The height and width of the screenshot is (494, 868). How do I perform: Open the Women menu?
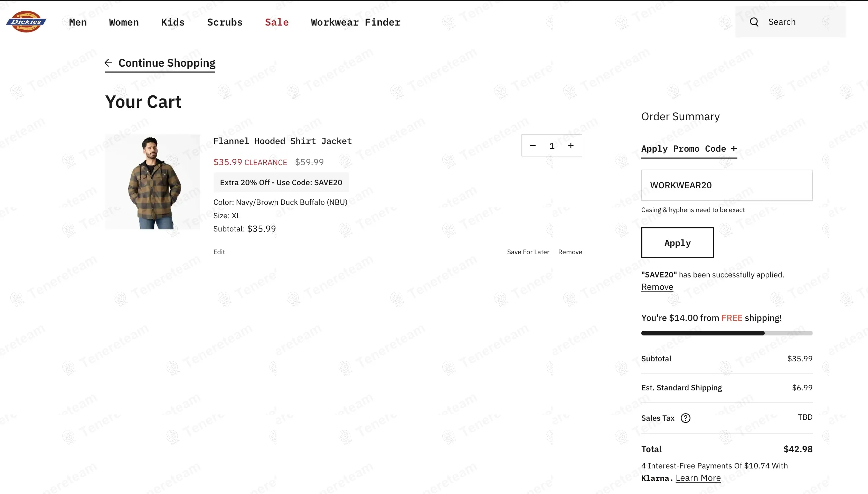[124, 22]
